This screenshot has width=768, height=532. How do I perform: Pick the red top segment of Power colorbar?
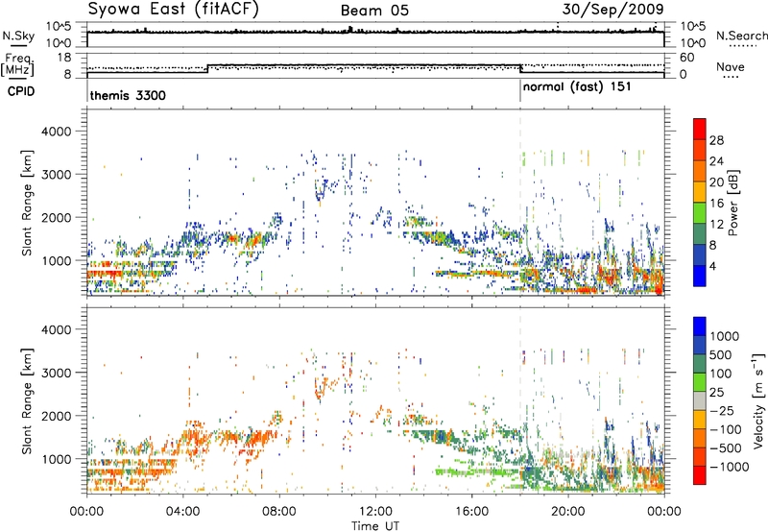(700, 129)
